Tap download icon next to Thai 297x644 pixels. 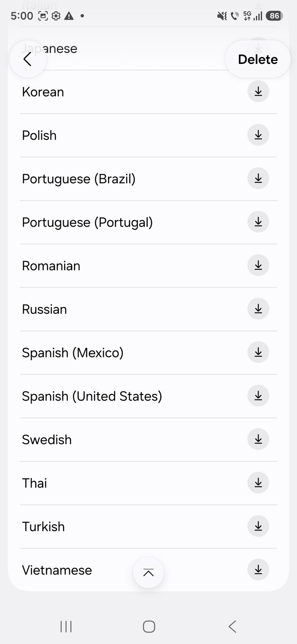click(258, 483)
